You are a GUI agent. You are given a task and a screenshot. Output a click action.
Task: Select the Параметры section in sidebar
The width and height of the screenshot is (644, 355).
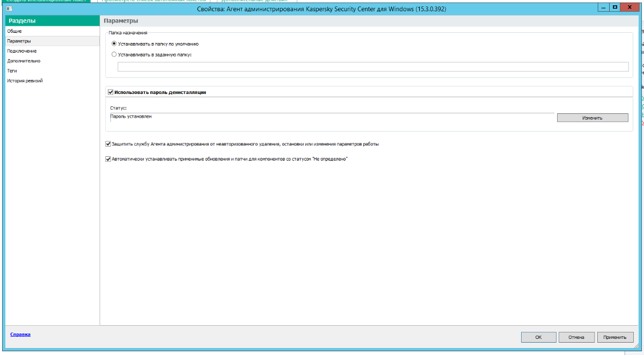pos(52,41)
